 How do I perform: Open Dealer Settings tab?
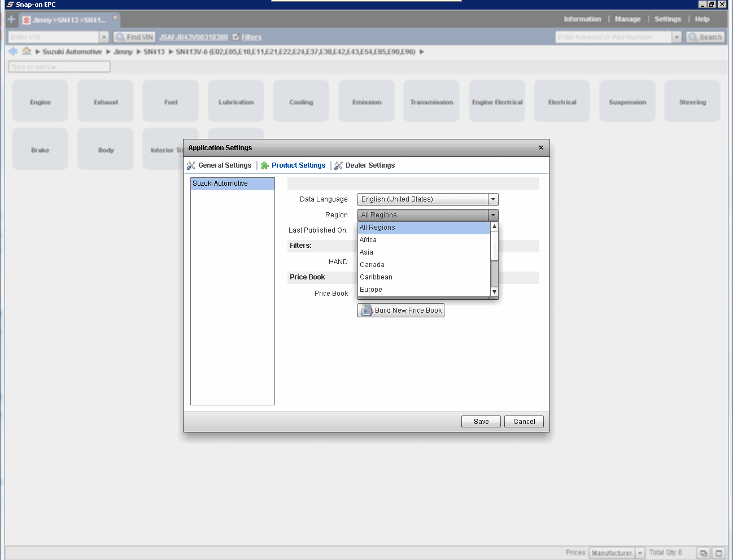coord(364,165)
